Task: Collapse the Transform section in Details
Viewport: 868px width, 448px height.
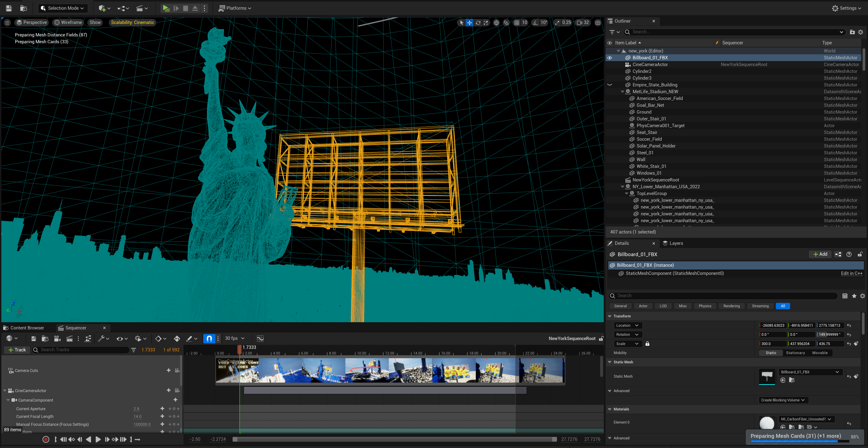Action: point(610,317)
